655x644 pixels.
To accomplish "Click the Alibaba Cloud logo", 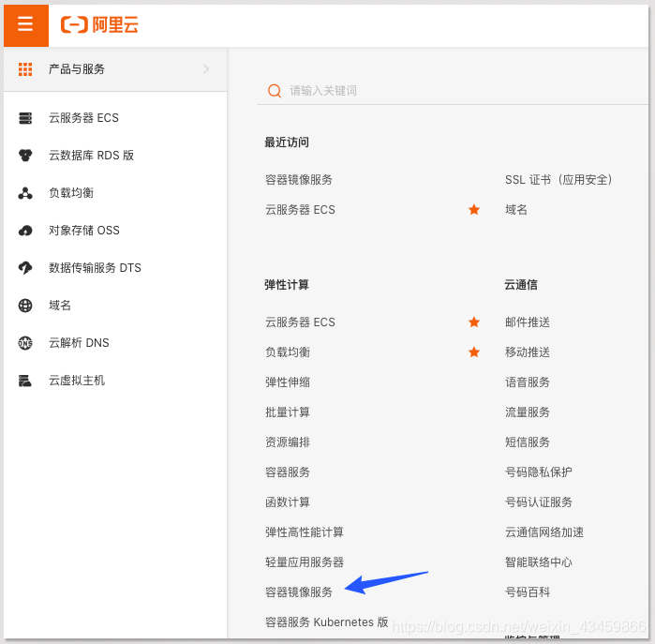I will pos(99,24).
